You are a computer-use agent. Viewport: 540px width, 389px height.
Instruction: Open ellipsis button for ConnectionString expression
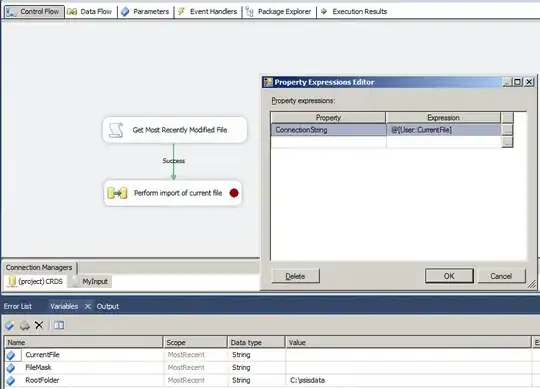coord(507,130)
